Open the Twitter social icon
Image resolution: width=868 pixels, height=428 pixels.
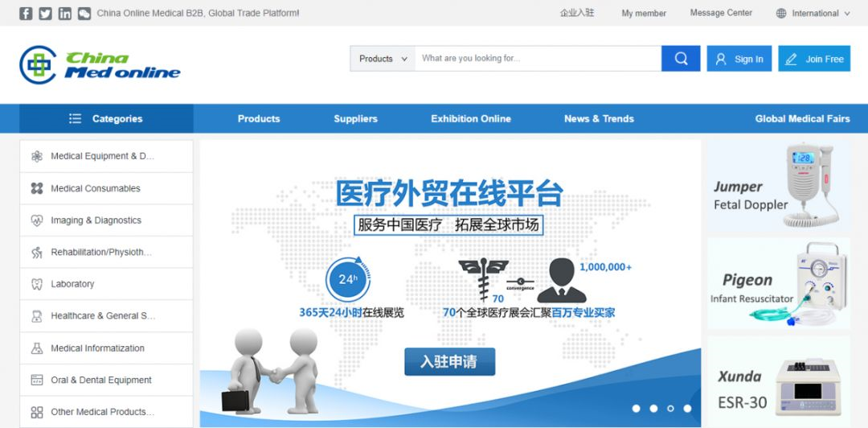[x=45, y=14]
